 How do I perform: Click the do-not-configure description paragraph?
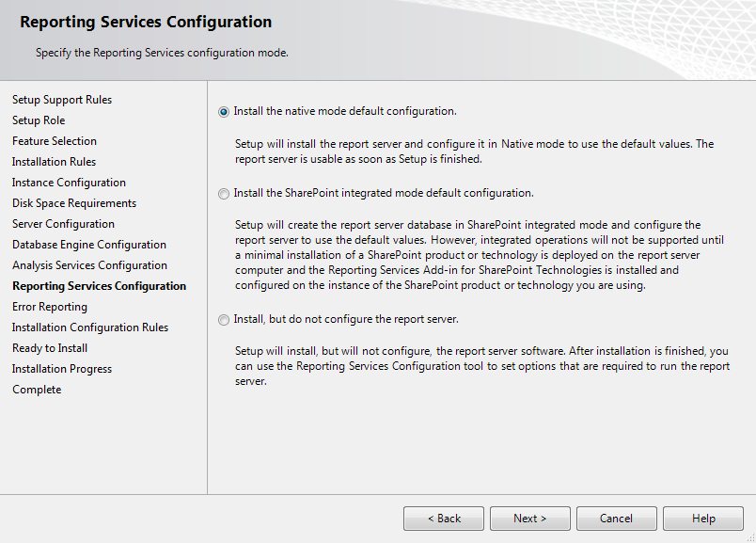[x=482, y=366]
